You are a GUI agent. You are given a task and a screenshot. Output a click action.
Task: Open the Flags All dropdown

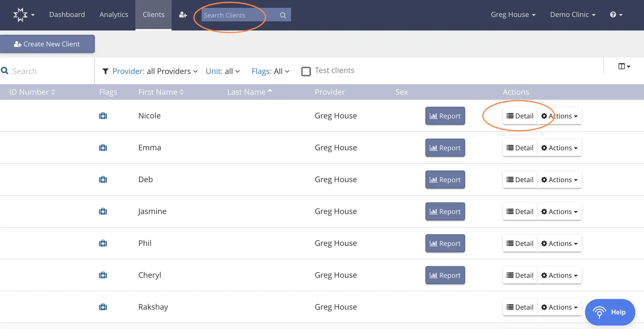point(270,71)
